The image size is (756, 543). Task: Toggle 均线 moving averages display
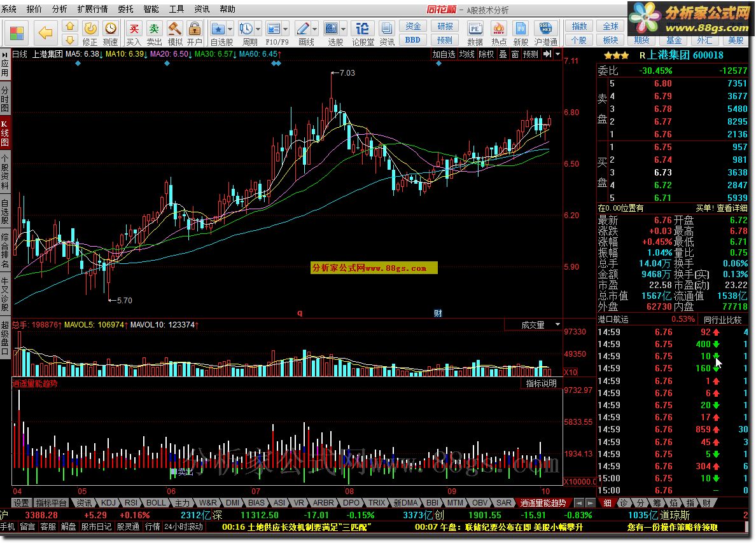[x=466, y=54]
